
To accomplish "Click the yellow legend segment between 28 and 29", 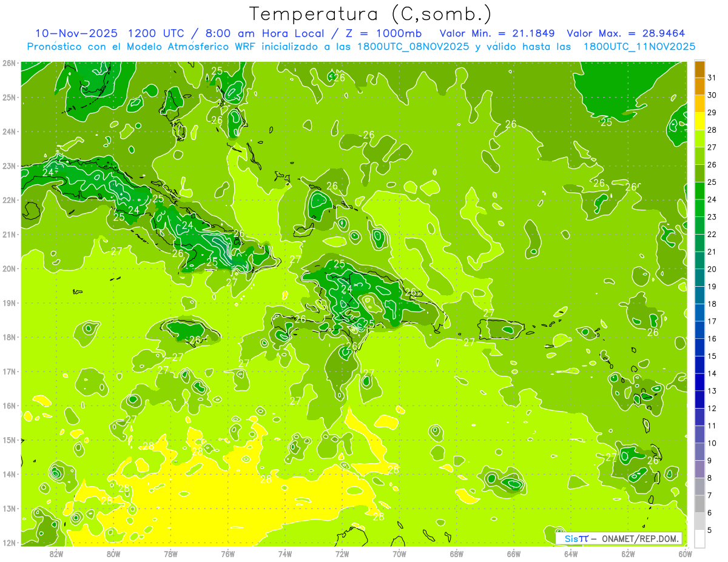I will coord(699,121).
